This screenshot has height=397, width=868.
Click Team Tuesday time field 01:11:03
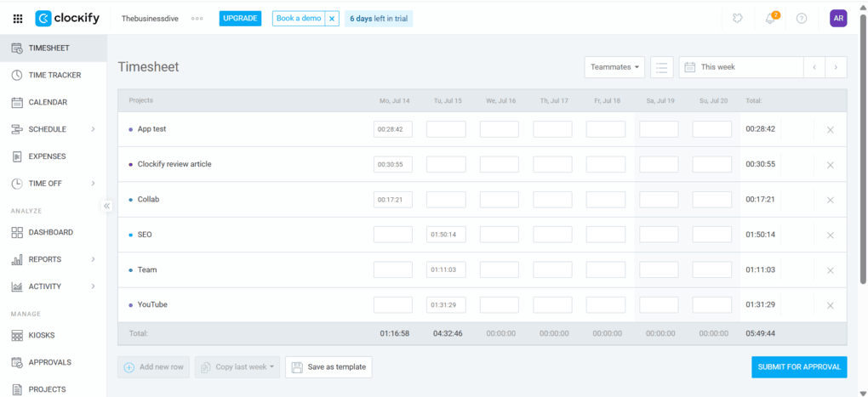(446, 269)
